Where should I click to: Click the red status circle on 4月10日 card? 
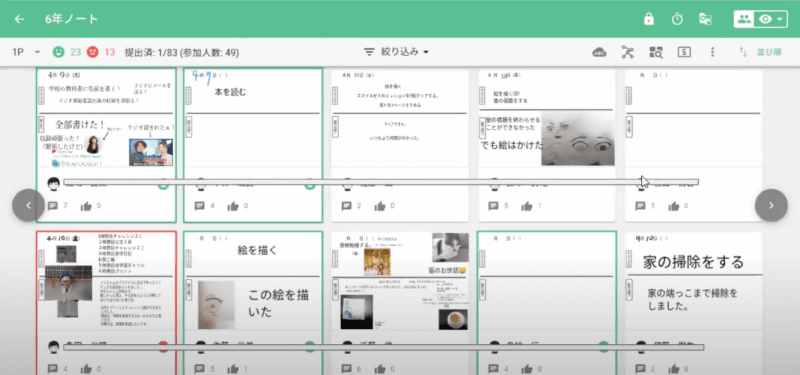click(163, 347)
